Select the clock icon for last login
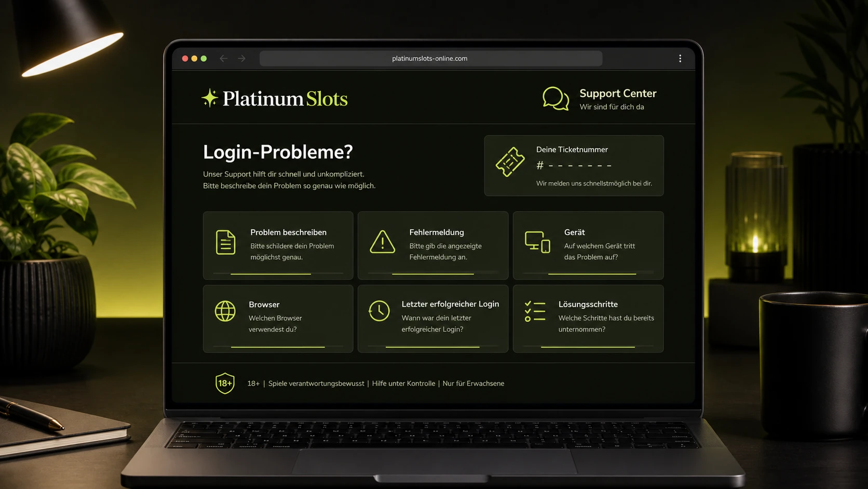This screenshot has width=868, height=489. pos(379,311)
